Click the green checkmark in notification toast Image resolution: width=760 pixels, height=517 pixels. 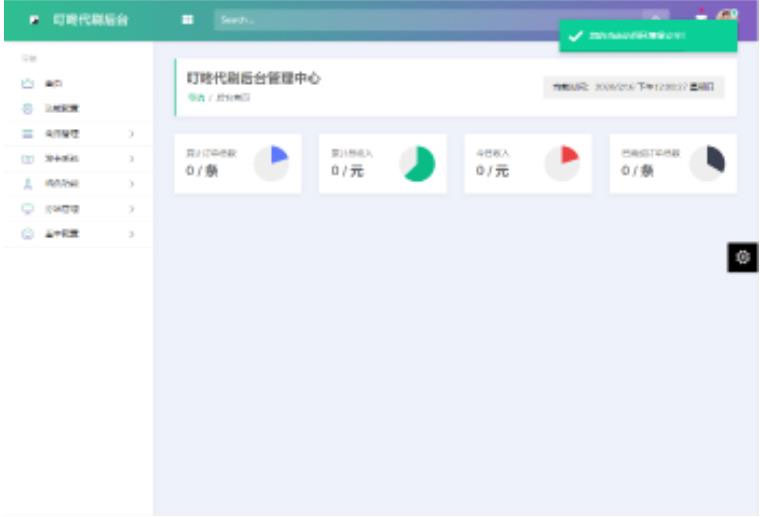click(x=574, y=36)
